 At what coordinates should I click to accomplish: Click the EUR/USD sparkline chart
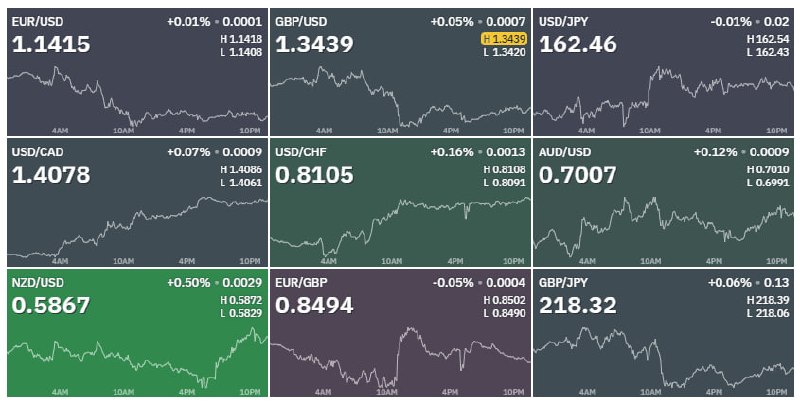pos(137,97)
